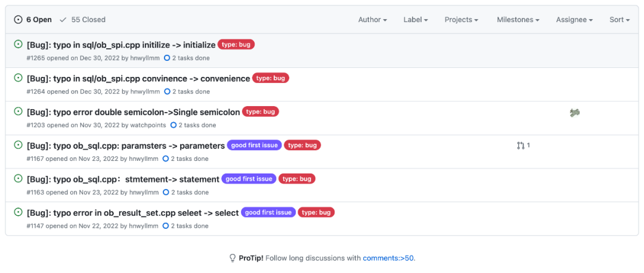The height and width of the screenshot is (273, 644).
Task: Click the purple "good first issue" label on #1167
Action: (x=255, y=145)
